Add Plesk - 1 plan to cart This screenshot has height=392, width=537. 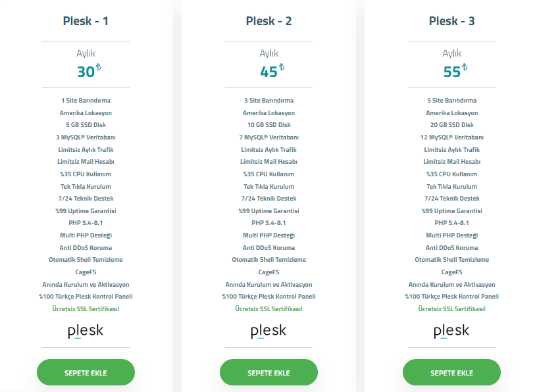click(86, 372)
